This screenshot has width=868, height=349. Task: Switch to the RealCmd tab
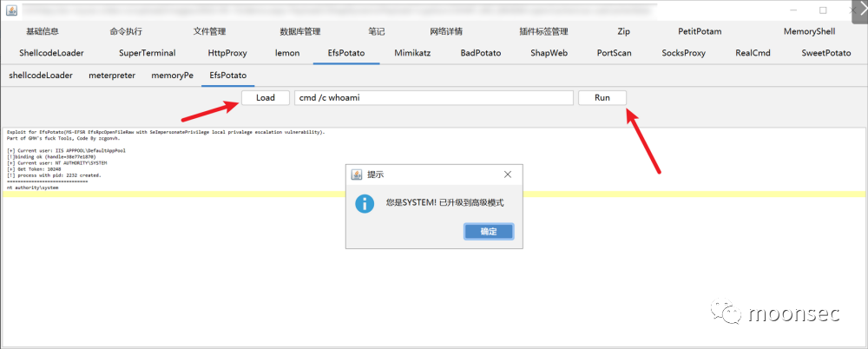click(x=753, y=53)
